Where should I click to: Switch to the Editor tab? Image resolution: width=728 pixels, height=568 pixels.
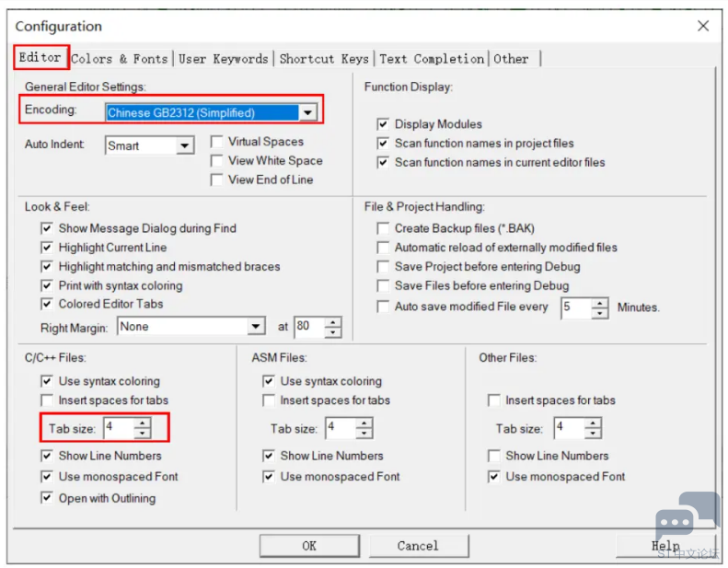coord(40,58)
